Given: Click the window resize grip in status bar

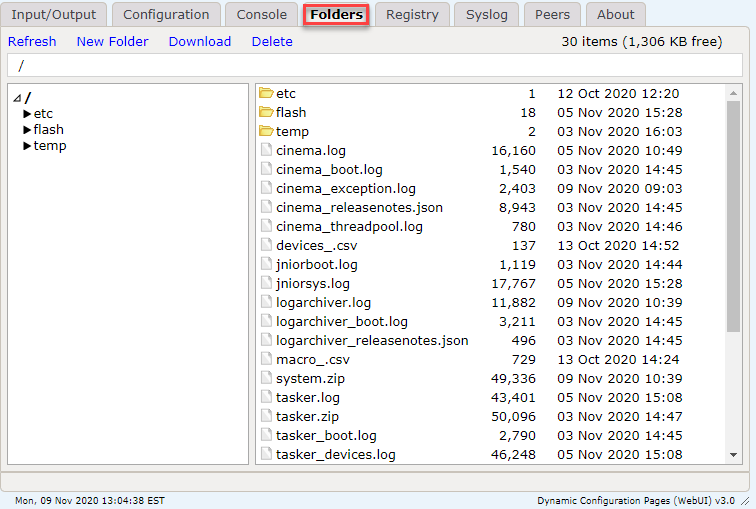Looking at the screenshot, I should (x=746, y=501).
